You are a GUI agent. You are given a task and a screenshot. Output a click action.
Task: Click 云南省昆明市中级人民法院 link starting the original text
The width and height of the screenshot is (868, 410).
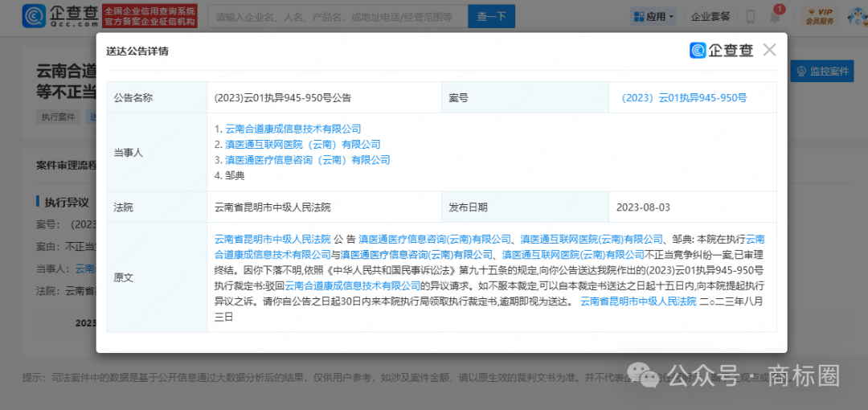tap(272, 240)
